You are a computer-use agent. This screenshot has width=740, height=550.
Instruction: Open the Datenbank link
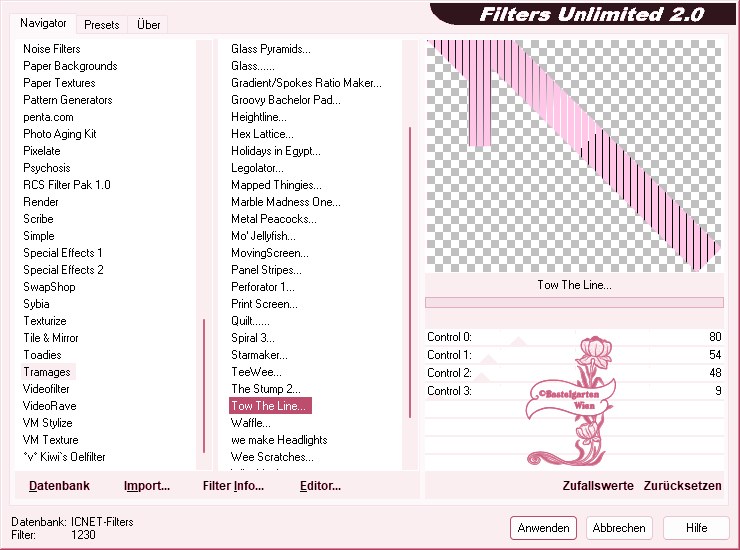[x=59, y=486]
